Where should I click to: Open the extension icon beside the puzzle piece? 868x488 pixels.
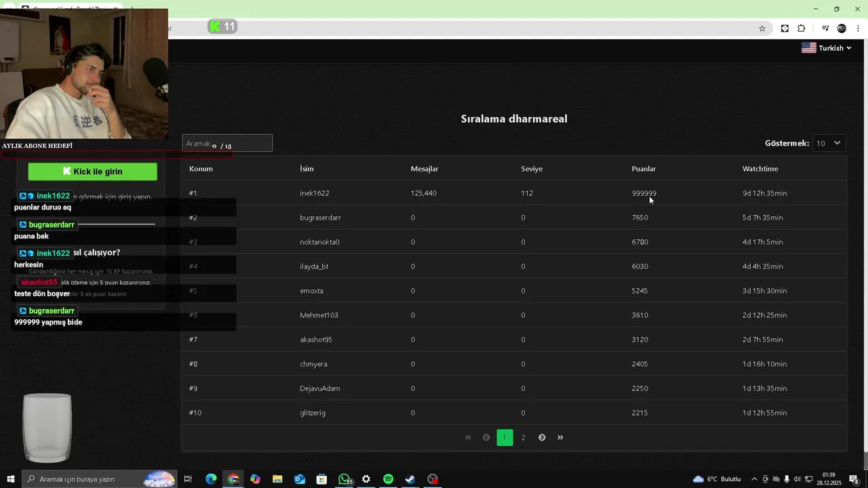click(785, 28)
